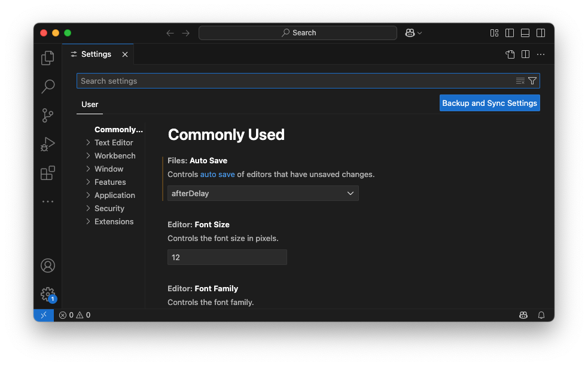Open the Extensions view

point(48,173)
